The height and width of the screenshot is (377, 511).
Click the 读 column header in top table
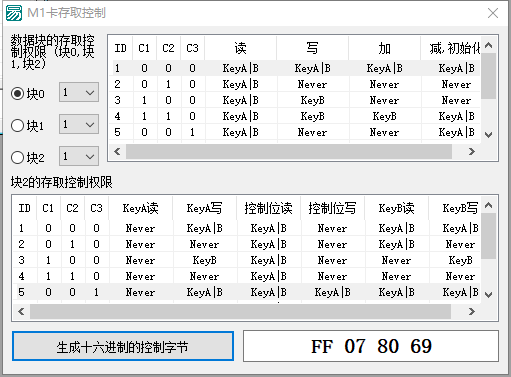pyautogui.click(x=240, y=48)
